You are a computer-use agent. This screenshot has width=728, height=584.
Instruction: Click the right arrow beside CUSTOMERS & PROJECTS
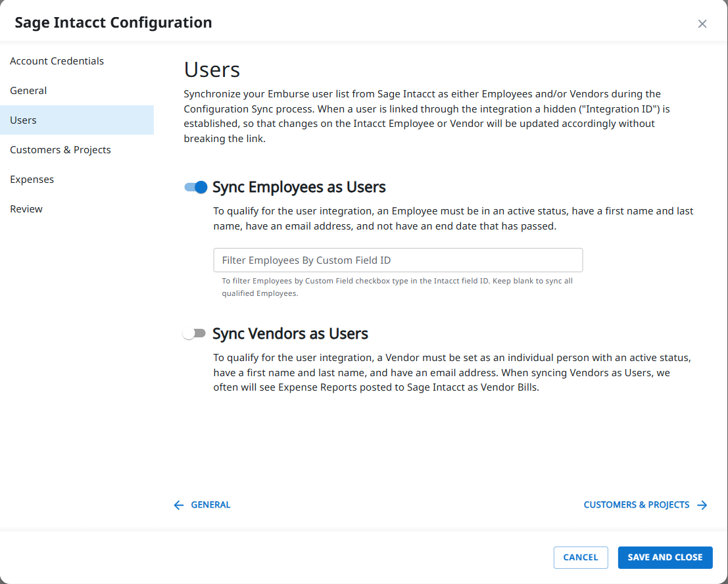[702, 504]
